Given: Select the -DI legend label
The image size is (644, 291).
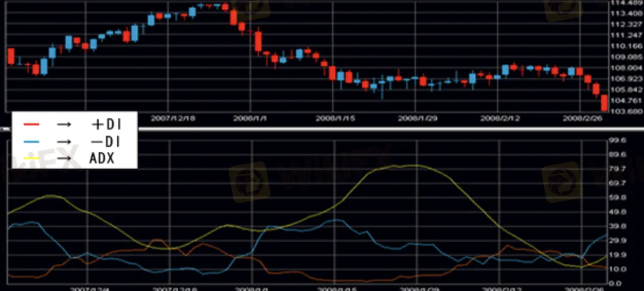Looking at the screenshot, I should point(105,141).
